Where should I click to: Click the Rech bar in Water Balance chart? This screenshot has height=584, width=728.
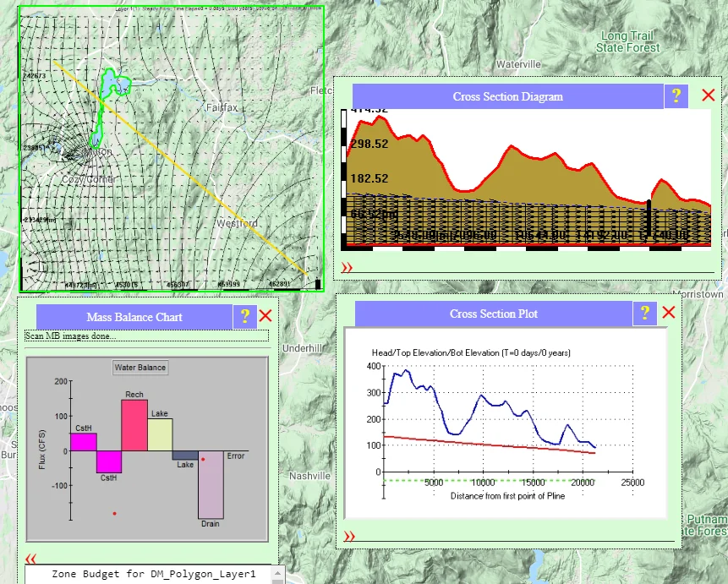click(x=134, y=425)
